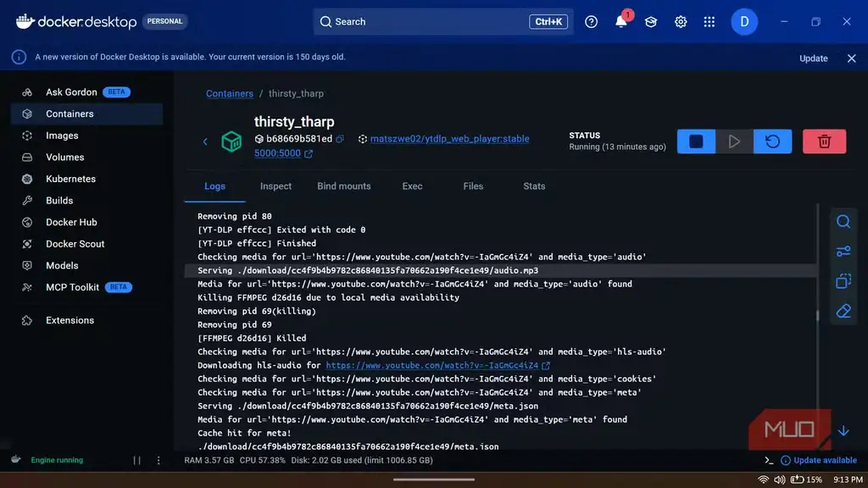The image size is (868, 488).
Task: Open the Help question mark icon
Action: (591, 21)
